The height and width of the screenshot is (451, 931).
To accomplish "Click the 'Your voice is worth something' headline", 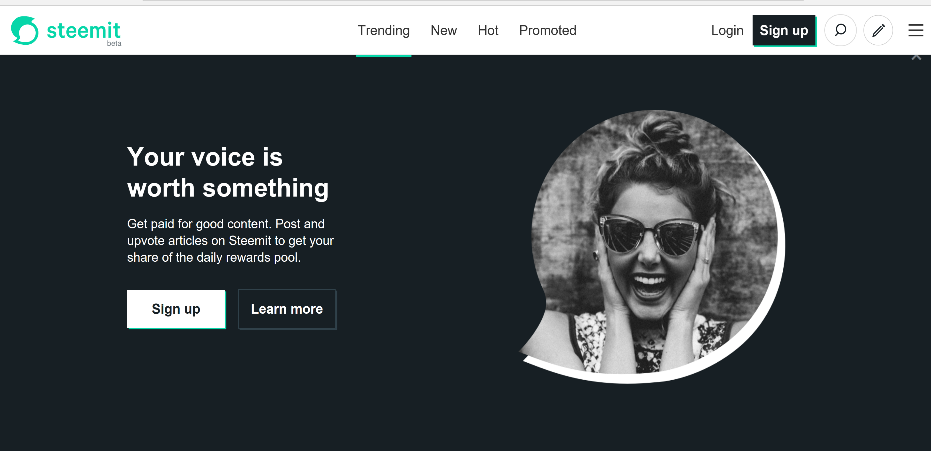I will [228, 173].
